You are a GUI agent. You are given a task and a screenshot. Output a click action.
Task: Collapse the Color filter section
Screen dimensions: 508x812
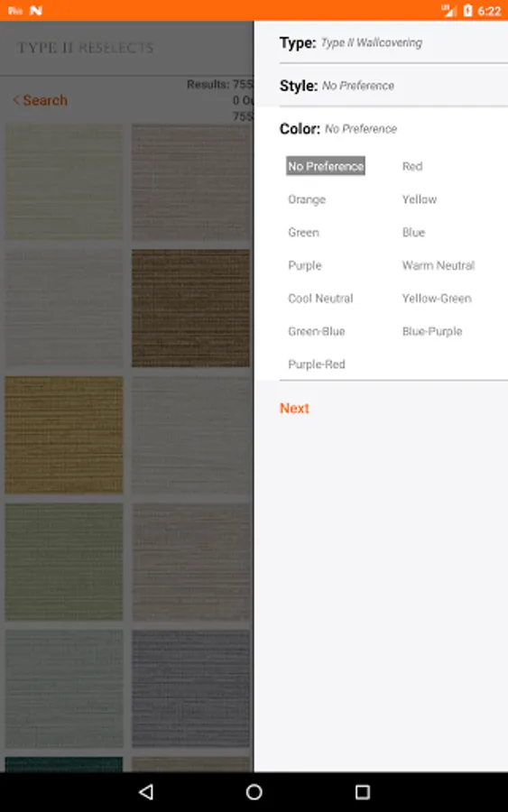tap(393, 128)
